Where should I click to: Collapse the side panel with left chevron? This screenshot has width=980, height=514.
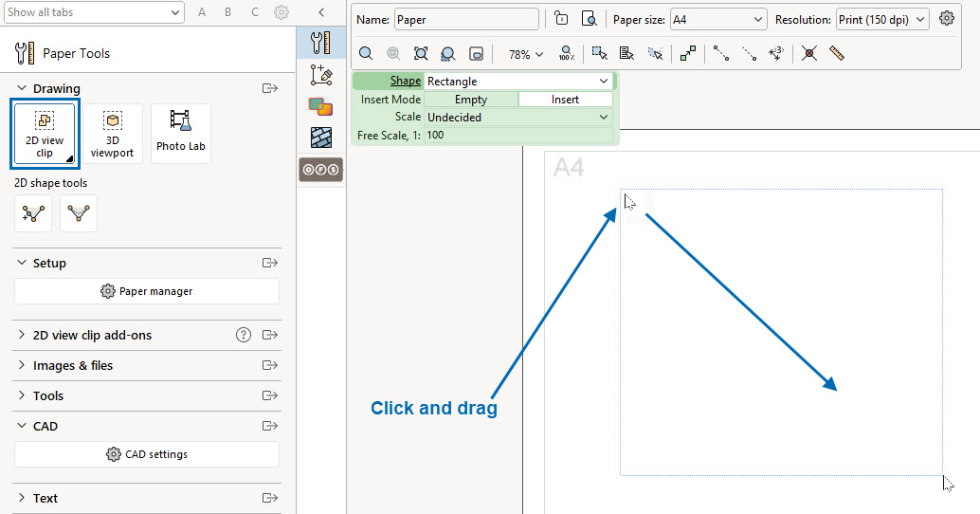pos(321,12)
